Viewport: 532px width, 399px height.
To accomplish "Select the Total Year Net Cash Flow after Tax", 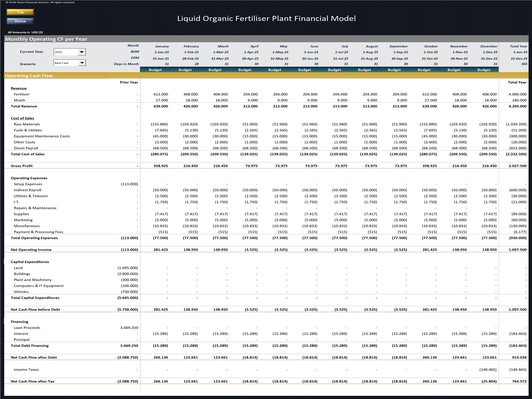I will [x=519, y=381].
